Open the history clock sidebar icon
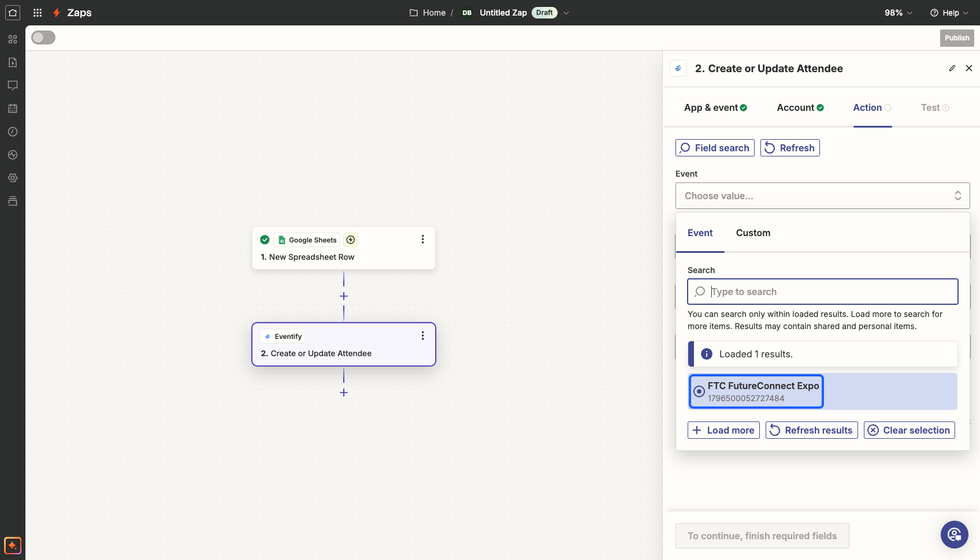This screenshot has width=980, height=560. point(13,132)
